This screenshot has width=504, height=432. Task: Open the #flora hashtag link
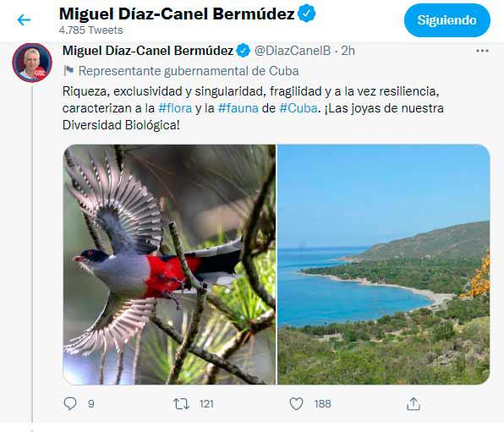click(175, 108)
